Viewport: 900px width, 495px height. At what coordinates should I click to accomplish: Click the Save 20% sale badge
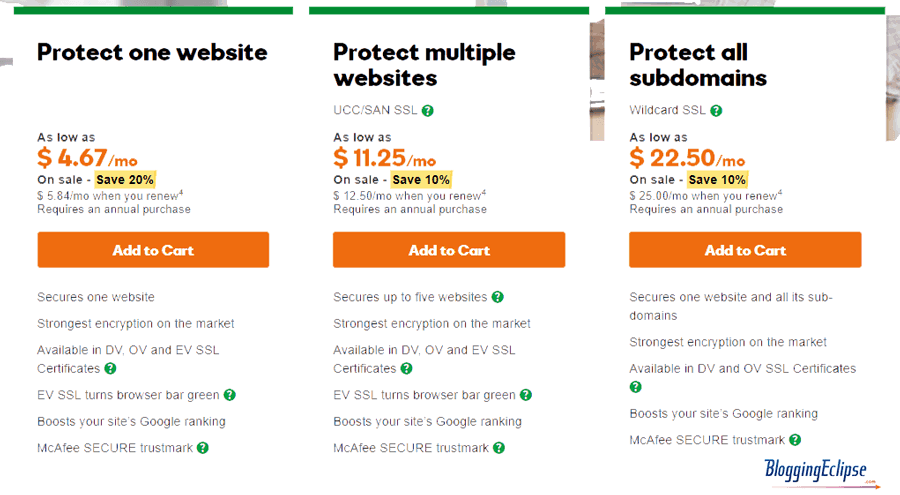(125, 180)
